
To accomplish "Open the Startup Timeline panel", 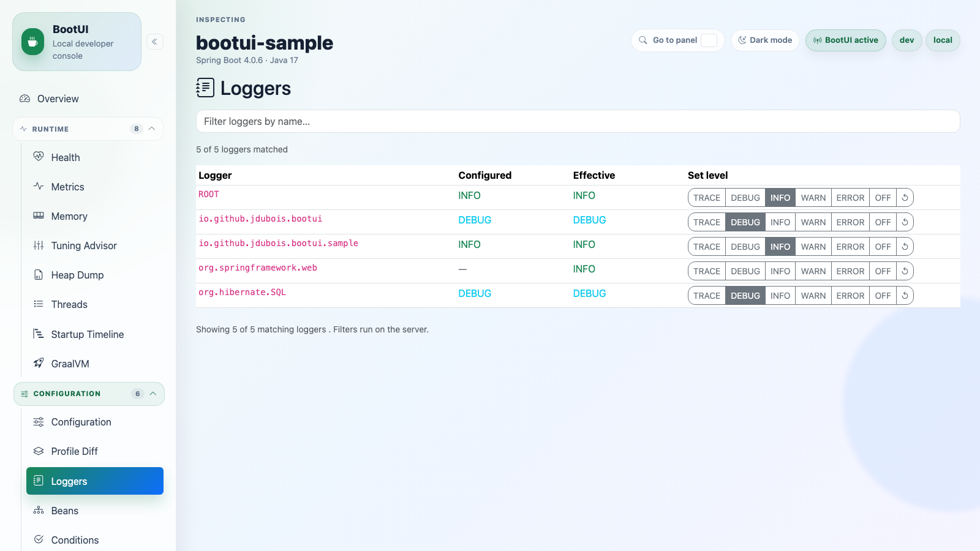I will [95, 334].
